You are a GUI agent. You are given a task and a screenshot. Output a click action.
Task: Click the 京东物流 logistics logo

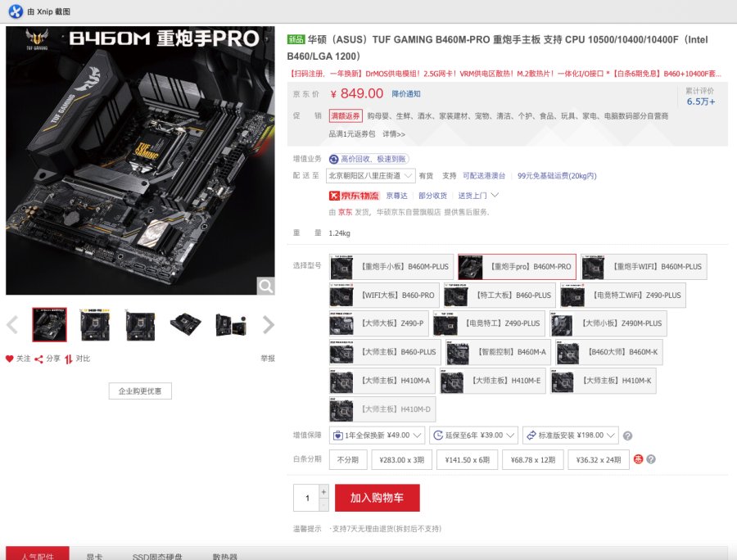[x=354, y=196]
